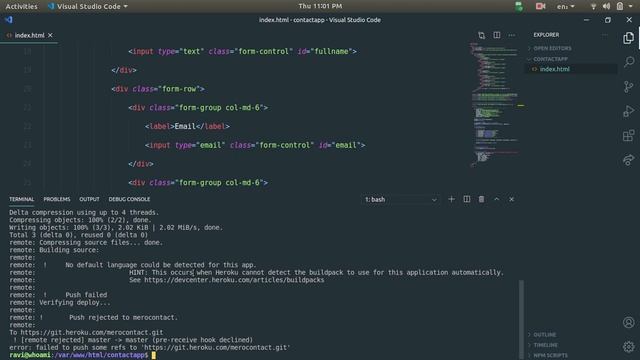Click the 'fullname' id value in code
640x360 pixels.
(331, 51)
